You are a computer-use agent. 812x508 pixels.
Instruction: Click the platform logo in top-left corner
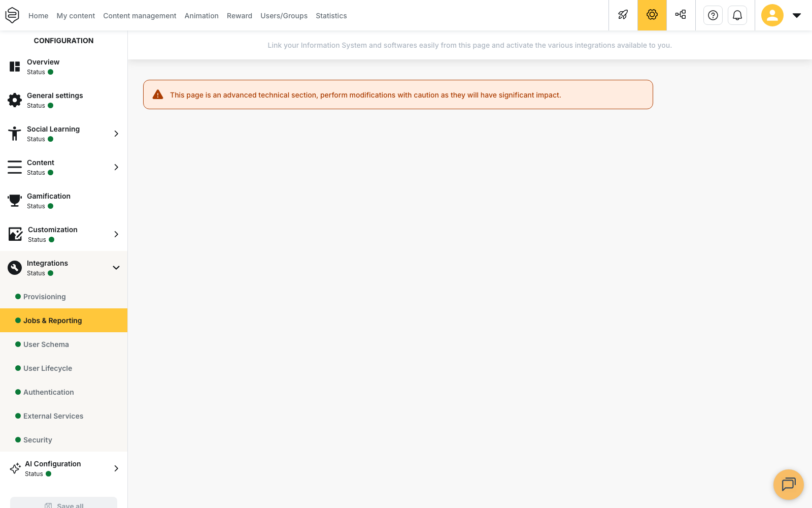tap(12, 15)
